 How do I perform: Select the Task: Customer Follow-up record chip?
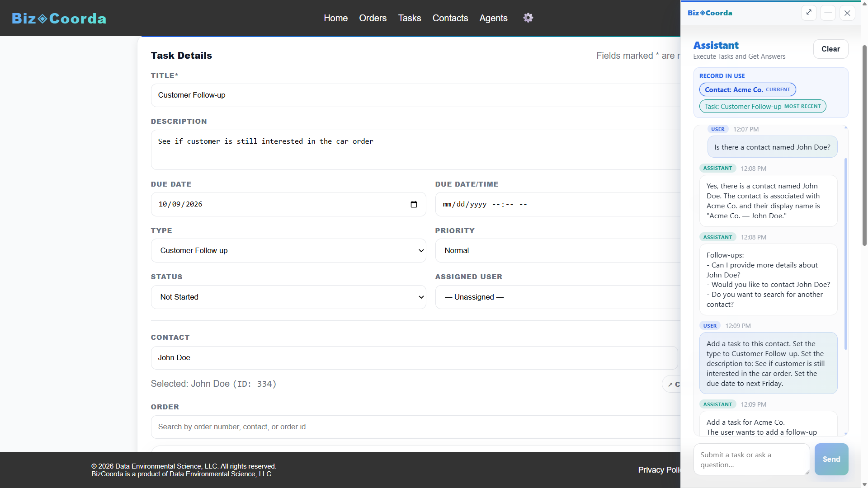click(x=763, y=106)
